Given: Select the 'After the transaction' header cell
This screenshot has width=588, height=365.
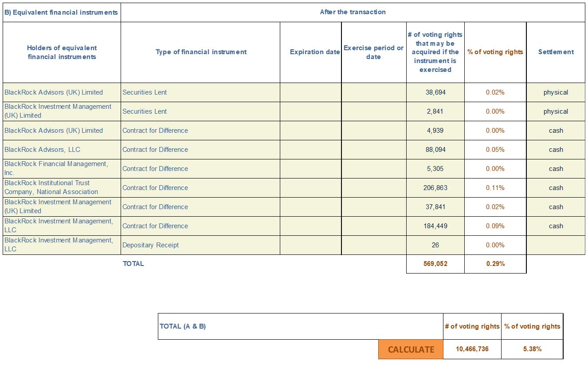Looking at the screenshot, I should point(353,12).
